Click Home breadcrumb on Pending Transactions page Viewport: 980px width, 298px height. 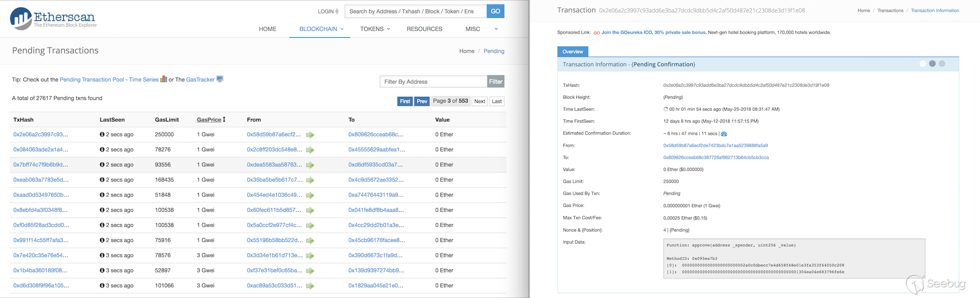coord(467,51)
